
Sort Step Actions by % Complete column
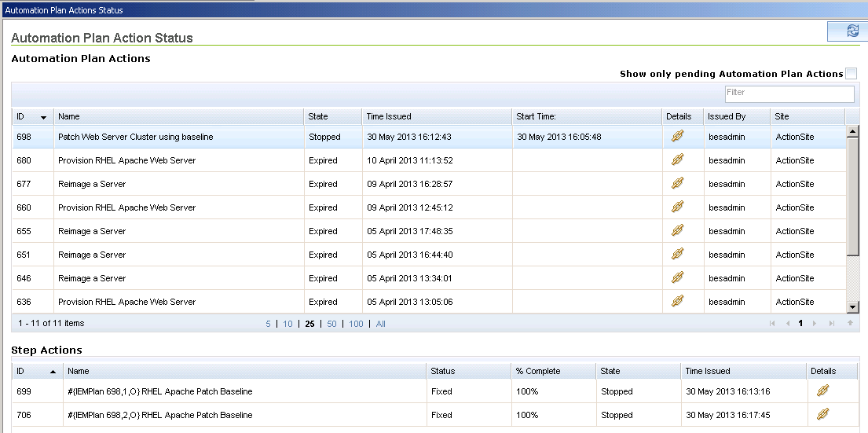point(554,371)
